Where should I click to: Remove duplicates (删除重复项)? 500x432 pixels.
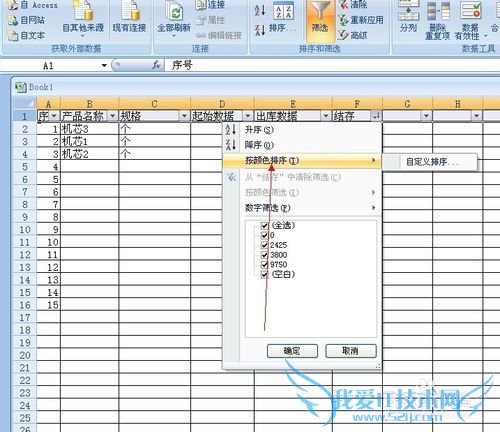point(438,20)
